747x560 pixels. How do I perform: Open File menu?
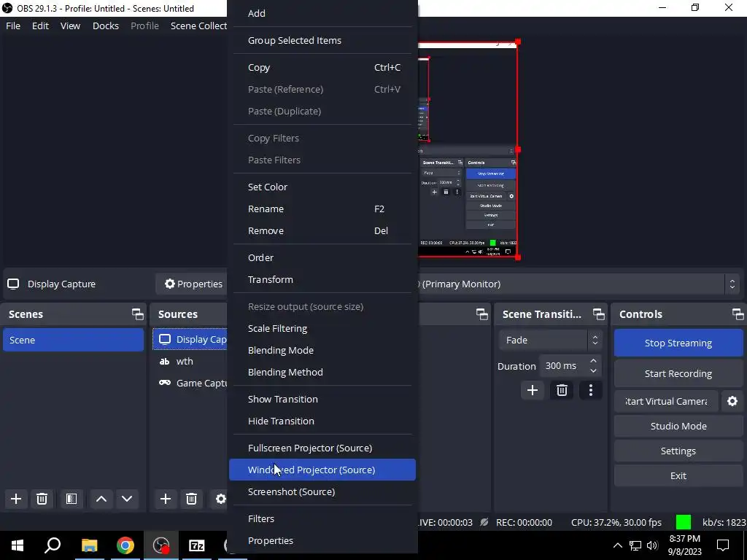(13, 26)
